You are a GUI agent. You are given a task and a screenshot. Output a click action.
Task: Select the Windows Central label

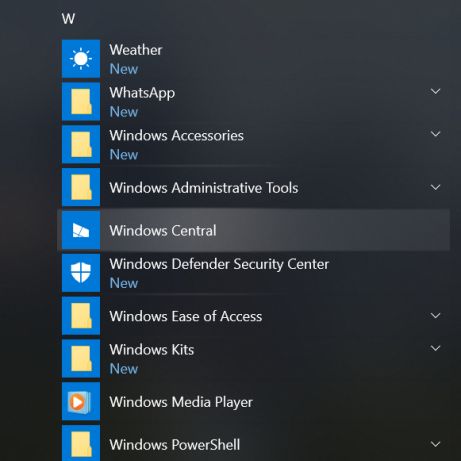pos(163,231)
